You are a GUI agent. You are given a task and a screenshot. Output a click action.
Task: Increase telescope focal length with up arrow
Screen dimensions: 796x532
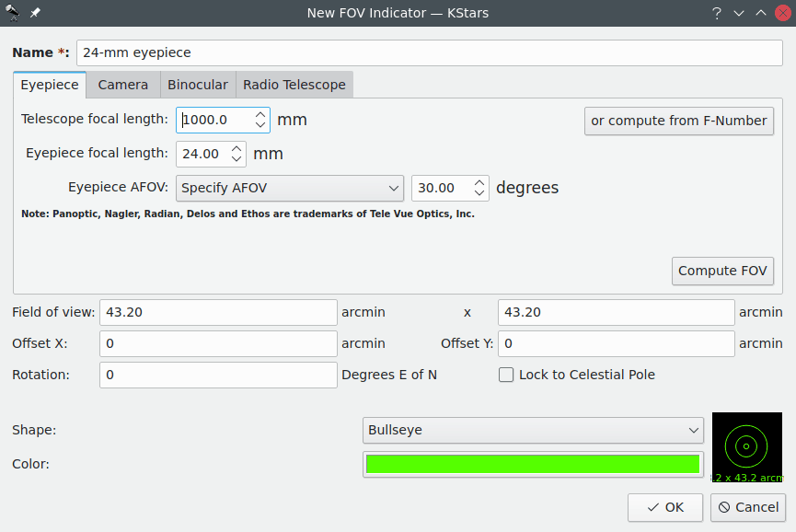click(x=260, y=114)
